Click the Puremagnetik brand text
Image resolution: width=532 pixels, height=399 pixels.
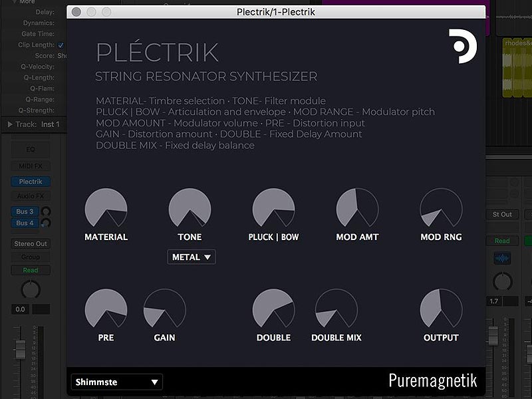[433, 380]
